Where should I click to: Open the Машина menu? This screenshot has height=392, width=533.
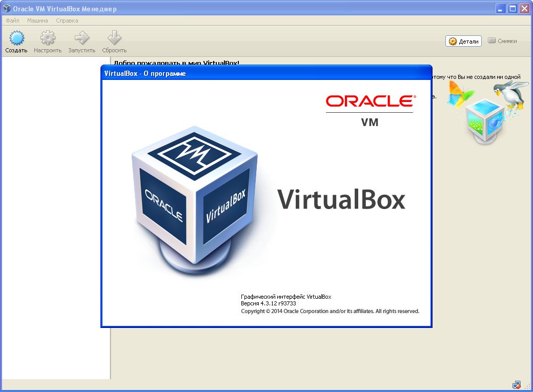pos(37,20)
